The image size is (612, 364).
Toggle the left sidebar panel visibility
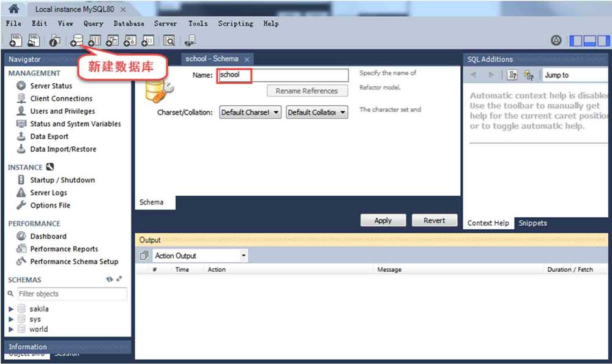pos(576,40)
